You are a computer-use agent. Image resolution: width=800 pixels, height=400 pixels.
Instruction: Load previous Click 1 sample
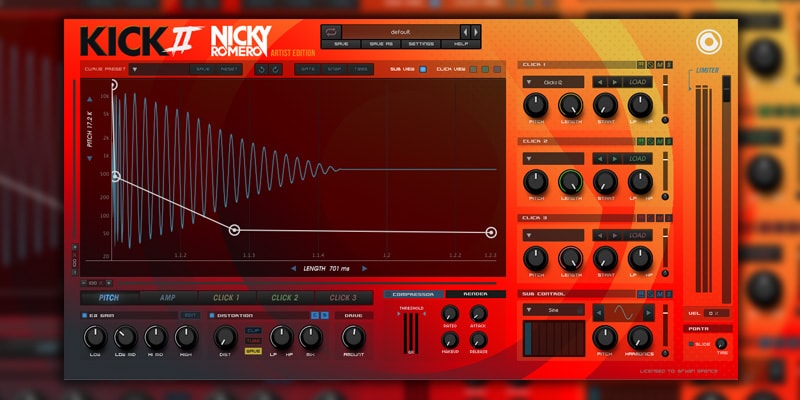click(x=600, y=82)
